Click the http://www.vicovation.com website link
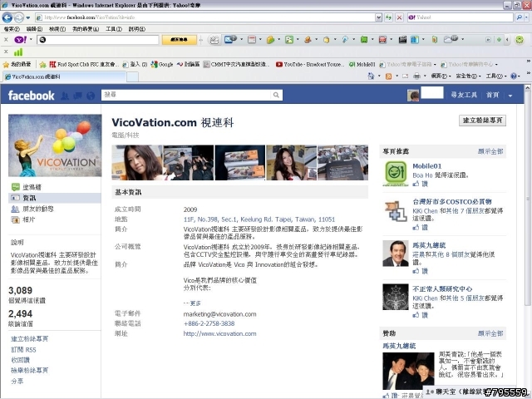 coord(219,333)
